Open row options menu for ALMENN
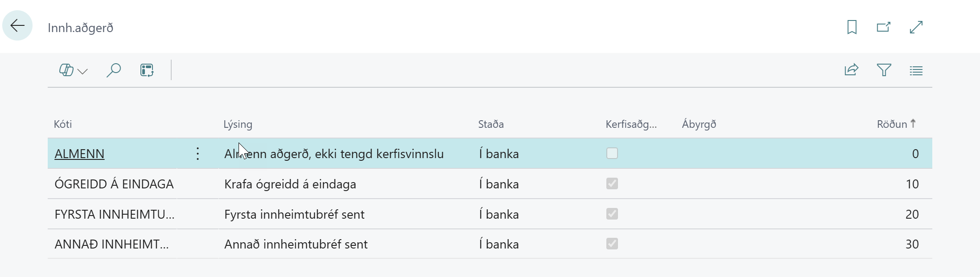 [x=198, y=154]
